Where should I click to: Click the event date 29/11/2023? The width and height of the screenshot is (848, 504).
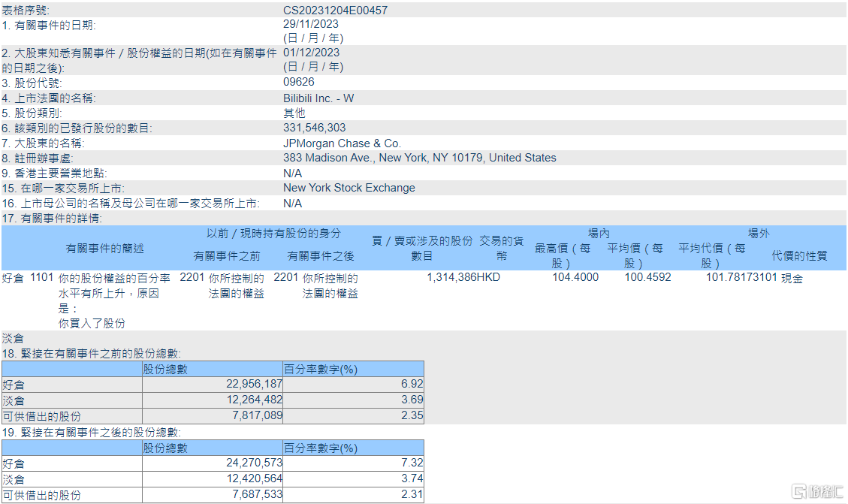[311, 24]
